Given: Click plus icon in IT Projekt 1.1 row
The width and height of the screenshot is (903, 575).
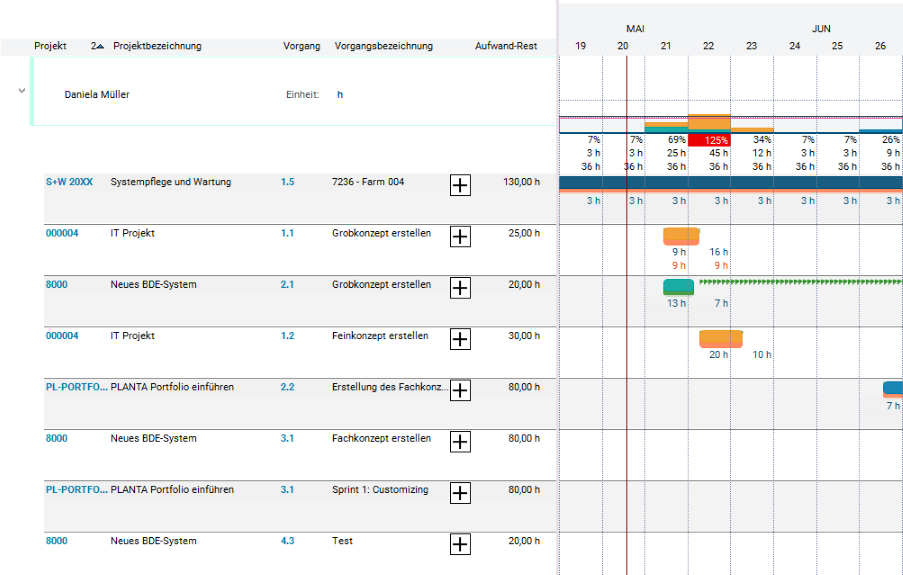Looking at the screenshot, I should tap(460, 236).
